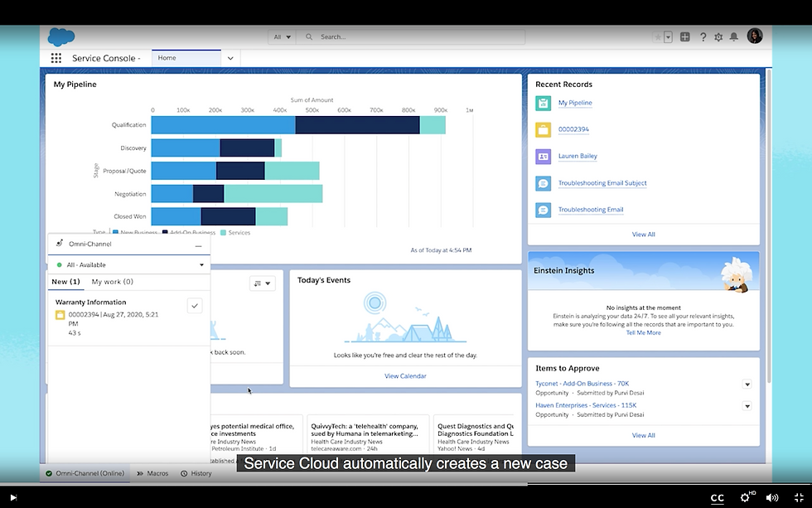
Task: Click the Troubleshooting Email record icon
Action: (x=544, y=210)
